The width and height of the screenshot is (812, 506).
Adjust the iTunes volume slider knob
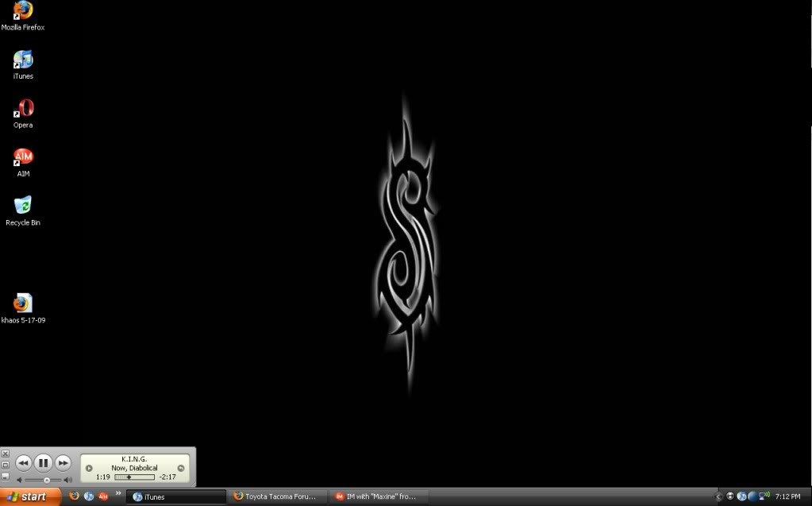pos(47,481)
